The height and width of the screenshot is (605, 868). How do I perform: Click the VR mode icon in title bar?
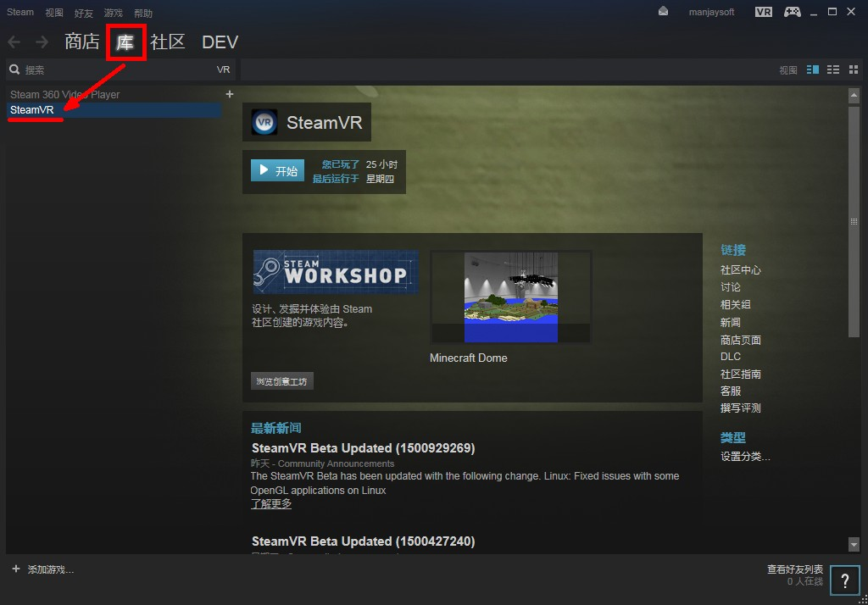764,12
